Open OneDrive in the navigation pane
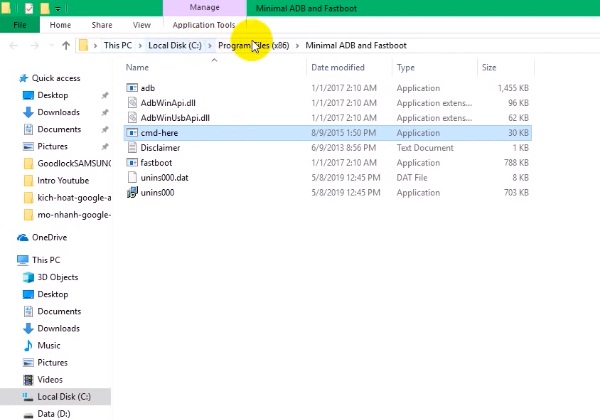 (x=49, y=237)
